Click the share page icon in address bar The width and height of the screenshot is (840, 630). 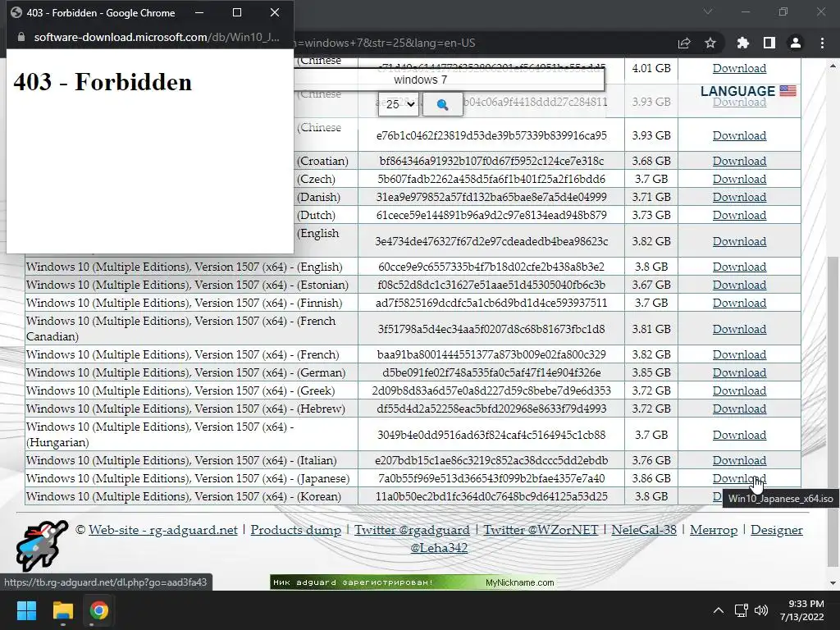[x=684, y=43]
